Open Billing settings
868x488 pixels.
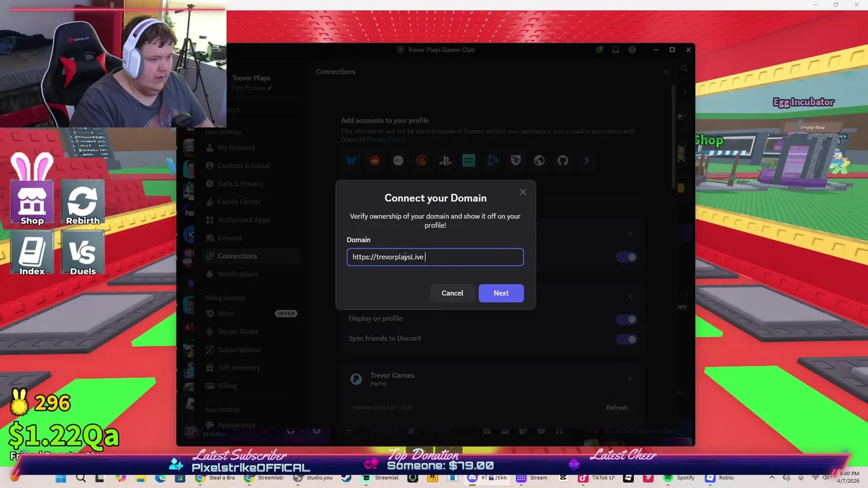pos(251,386)
